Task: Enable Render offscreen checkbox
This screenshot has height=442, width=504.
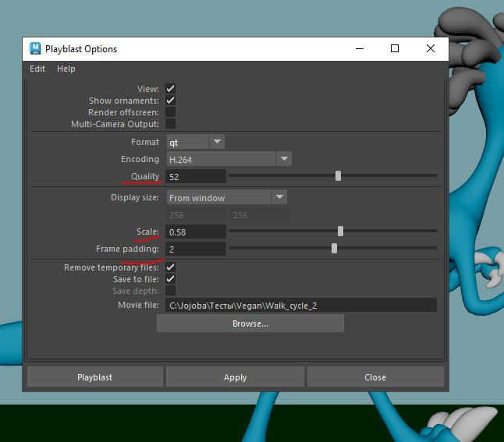Action: [x=170, y=112]
